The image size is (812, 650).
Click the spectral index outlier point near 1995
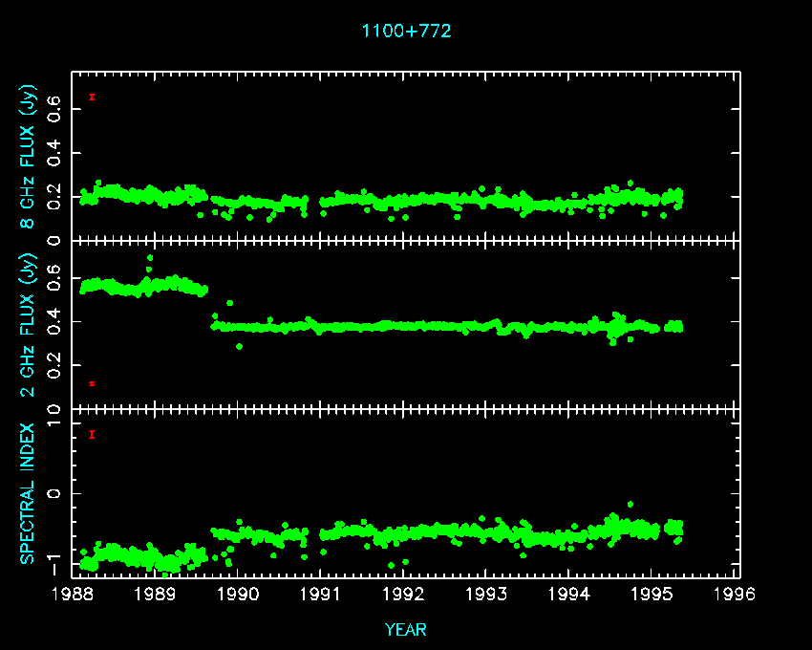630,504
